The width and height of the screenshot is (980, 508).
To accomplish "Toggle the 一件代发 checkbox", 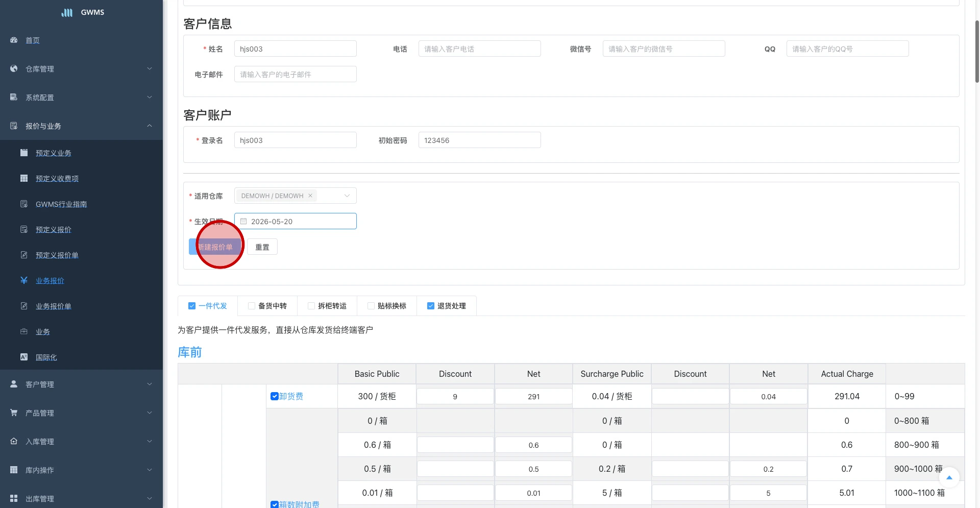I will pyautogui.click(x=192, y=306).
